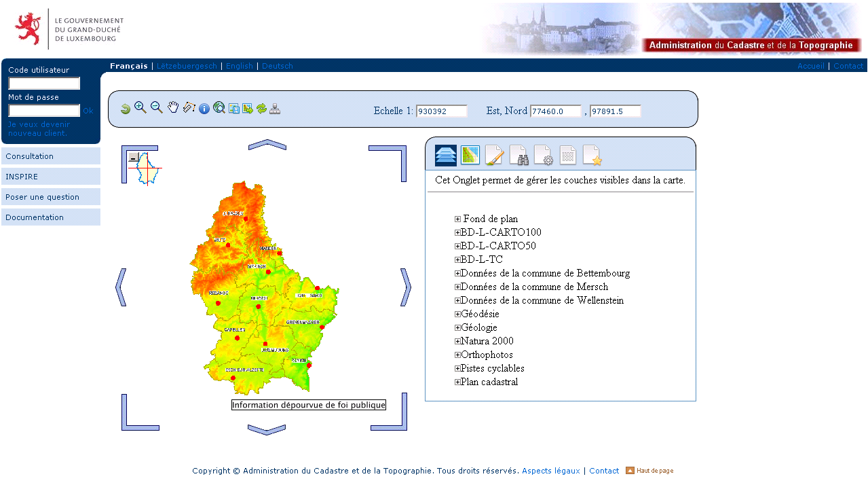Click the green refresh map arrows icon
The image size is (868, 485).
click(261, 109)
